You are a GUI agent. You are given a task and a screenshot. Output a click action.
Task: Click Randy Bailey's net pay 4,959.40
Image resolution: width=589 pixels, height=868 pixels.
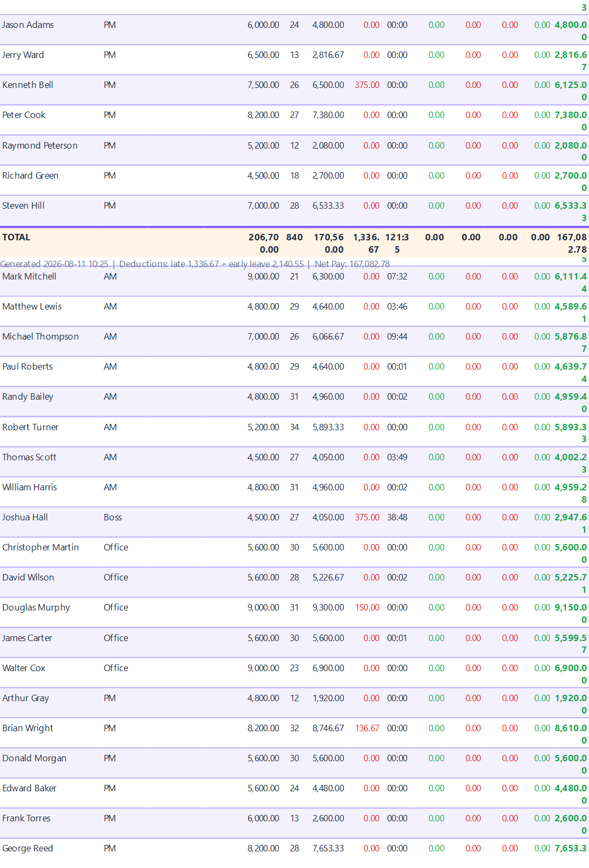(571, 402)
